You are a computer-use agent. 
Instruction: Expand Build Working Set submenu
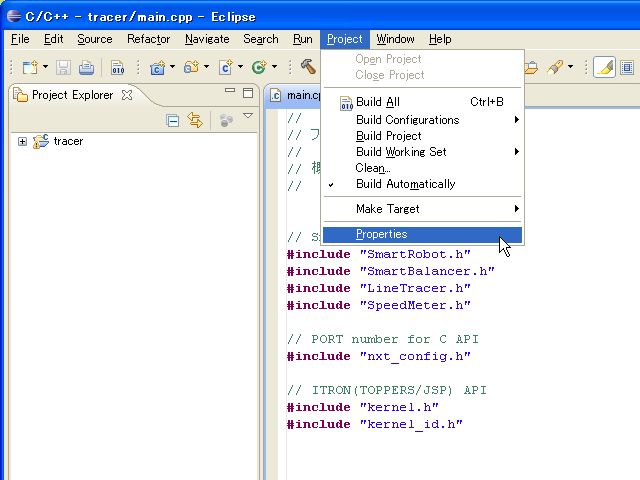click(x=422, y=152)
